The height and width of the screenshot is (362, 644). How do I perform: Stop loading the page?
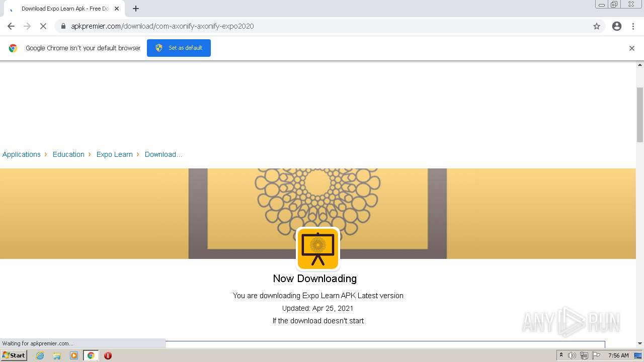(x=43, y=26)
